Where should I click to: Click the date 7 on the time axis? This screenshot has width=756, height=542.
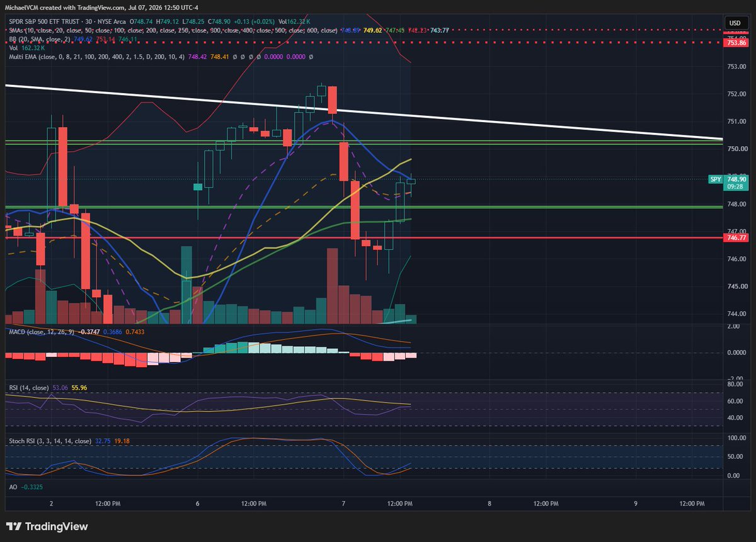[x=344, y=504]
